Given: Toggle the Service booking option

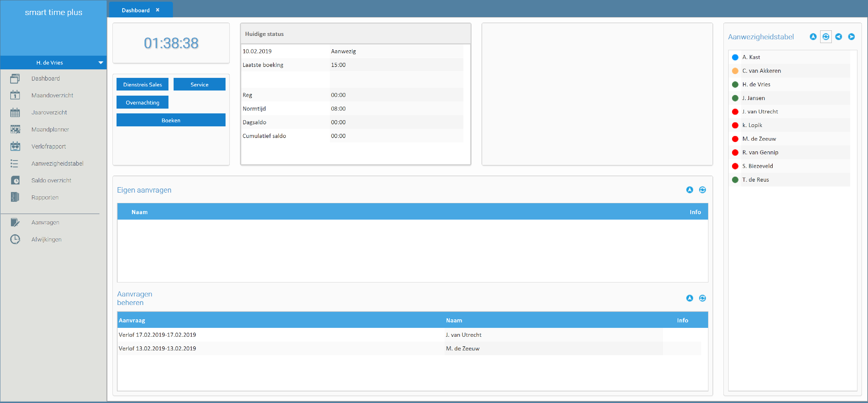Looking at the screenshot, I should (x=199, y=84).
